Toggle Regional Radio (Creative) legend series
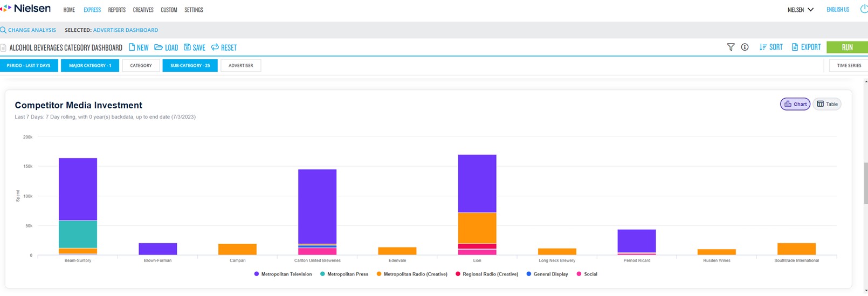 tap(487, 274)
